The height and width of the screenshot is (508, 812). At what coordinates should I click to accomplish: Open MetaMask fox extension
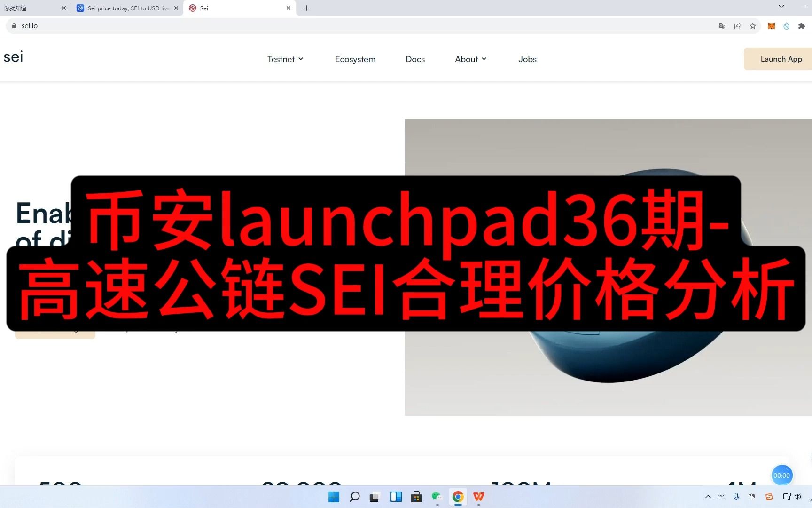(772, 26)
